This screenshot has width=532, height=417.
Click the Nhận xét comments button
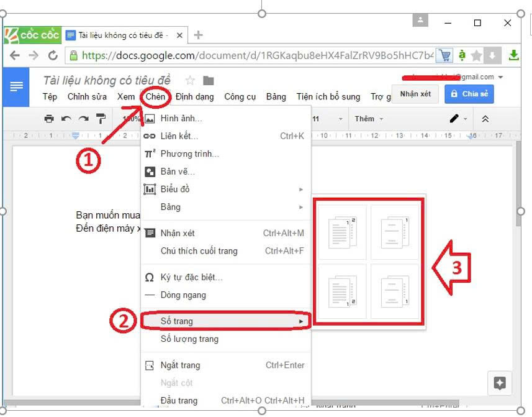(415, 94)
